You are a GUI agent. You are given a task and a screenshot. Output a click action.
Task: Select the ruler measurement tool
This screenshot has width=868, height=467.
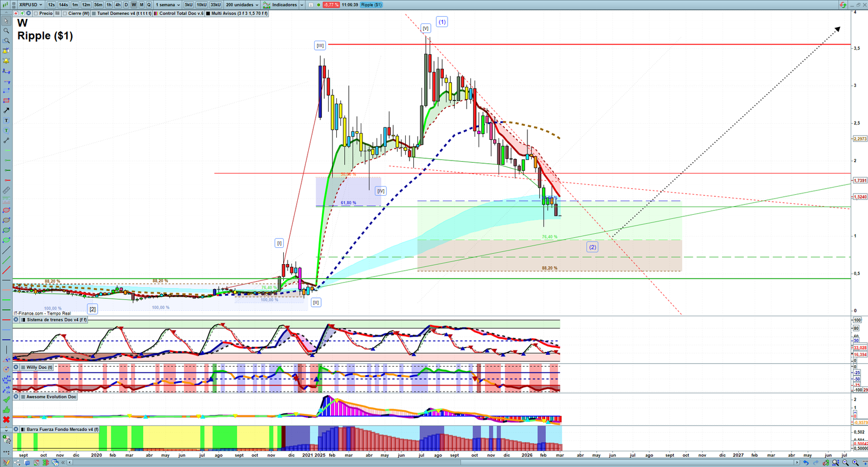(6, 190)
